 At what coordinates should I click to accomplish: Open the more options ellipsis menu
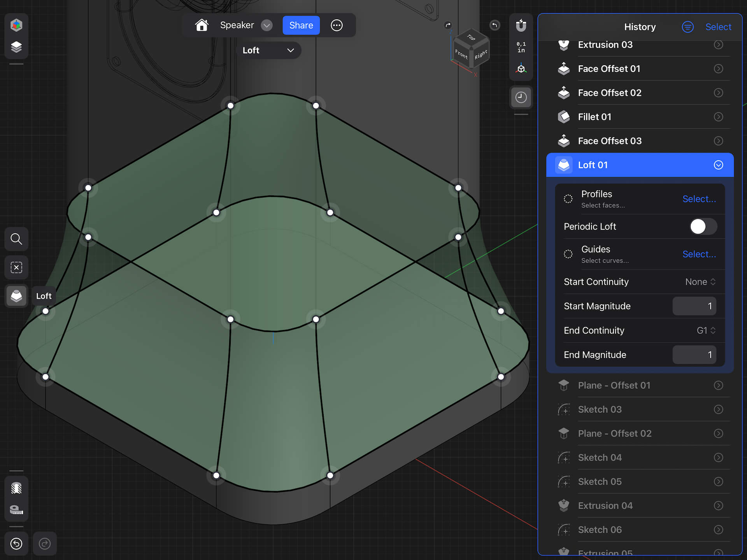[337, 25]
